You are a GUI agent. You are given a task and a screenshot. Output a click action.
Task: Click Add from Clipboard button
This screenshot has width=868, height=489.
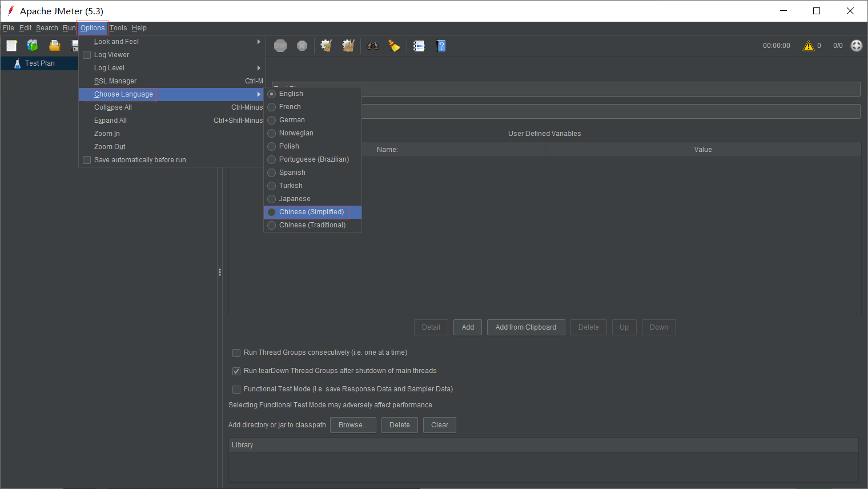coord(526,327)
